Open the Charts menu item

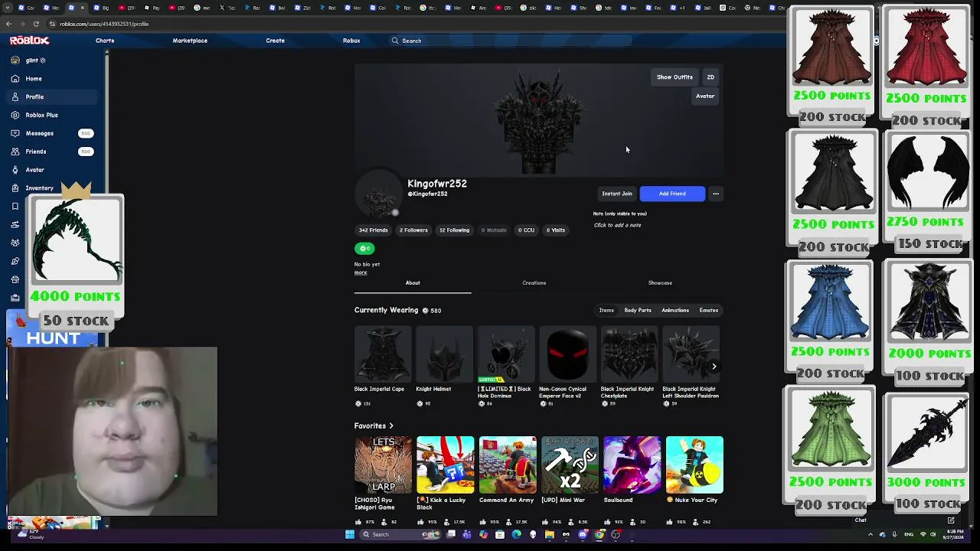tap(105, 41)
